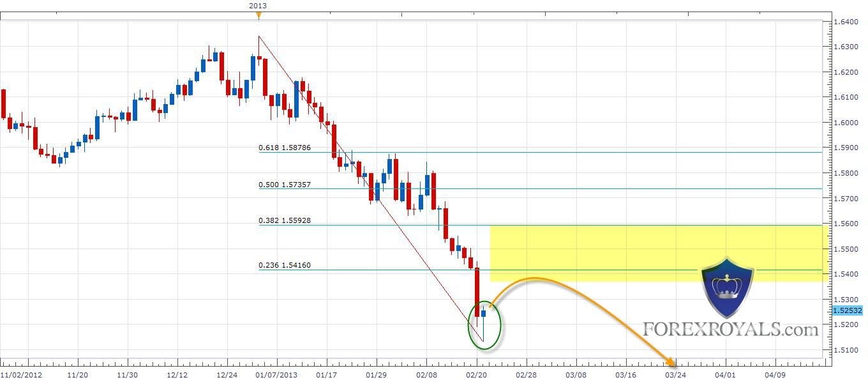Click the 1.6100 price axis label
868x382 pixels.
click(x=846, y=97)
